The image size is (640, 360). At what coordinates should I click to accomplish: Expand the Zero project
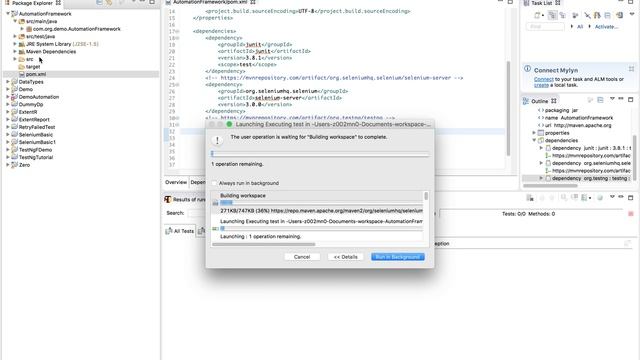[8, 165]
